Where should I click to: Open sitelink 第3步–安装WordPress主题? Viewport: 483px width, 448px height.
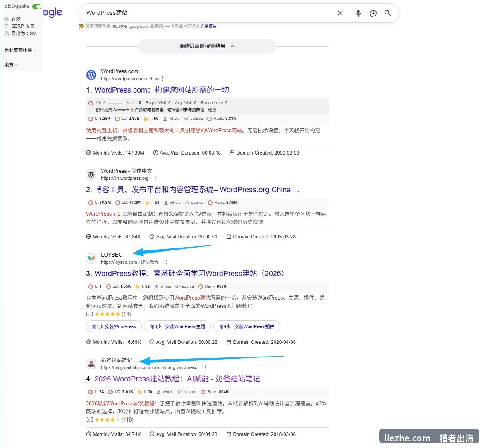point(177,326)
